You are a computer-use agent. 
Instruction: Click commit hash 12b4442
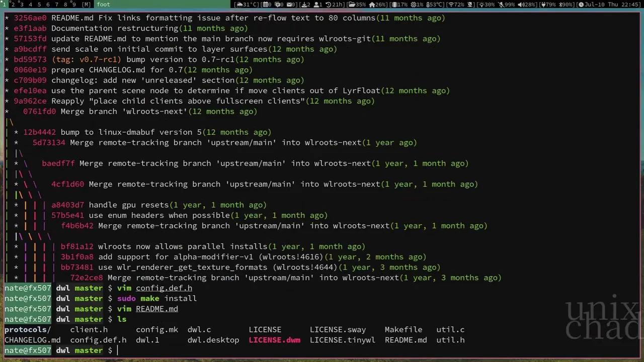[x=39, y=132]
